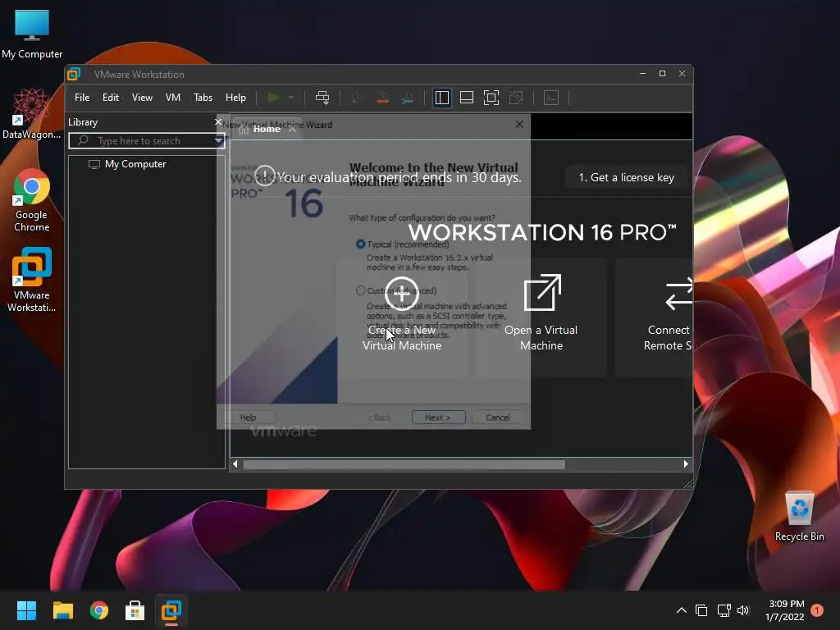This screenshot has width=840, height=630.
Task: Open the VMware Workstation desktop shortcut
Action: [32, 280]
